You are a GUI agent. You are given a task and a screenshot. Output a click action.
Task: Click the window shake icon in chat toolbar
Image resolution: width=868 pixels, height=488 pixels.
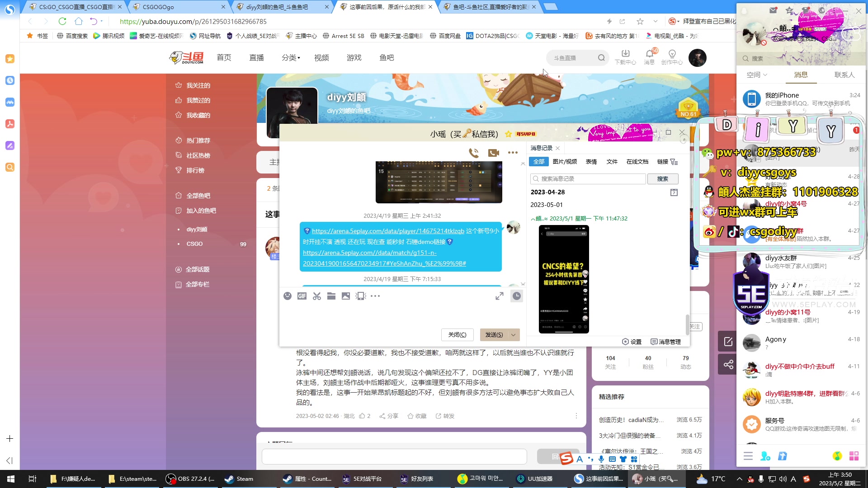coord(361,296)
